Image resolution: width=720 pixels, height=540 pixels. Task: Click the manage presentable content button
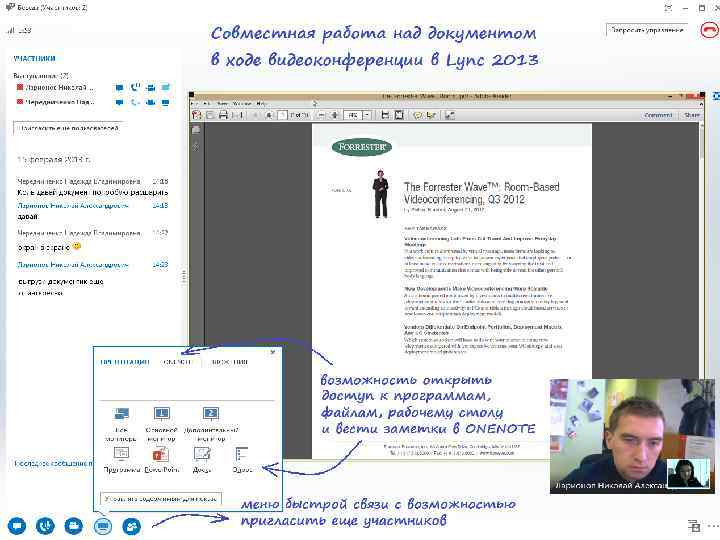(x=161, y=499)
